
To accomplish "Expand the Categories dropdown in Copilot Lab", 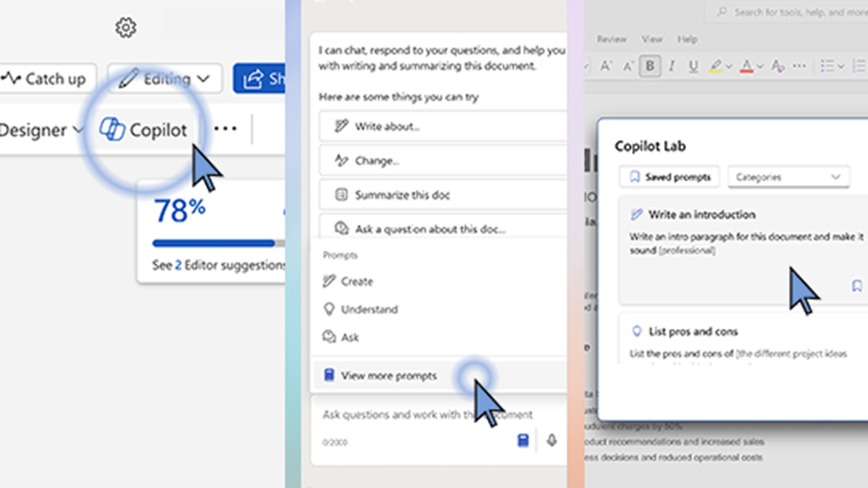I will click(788, 176).
